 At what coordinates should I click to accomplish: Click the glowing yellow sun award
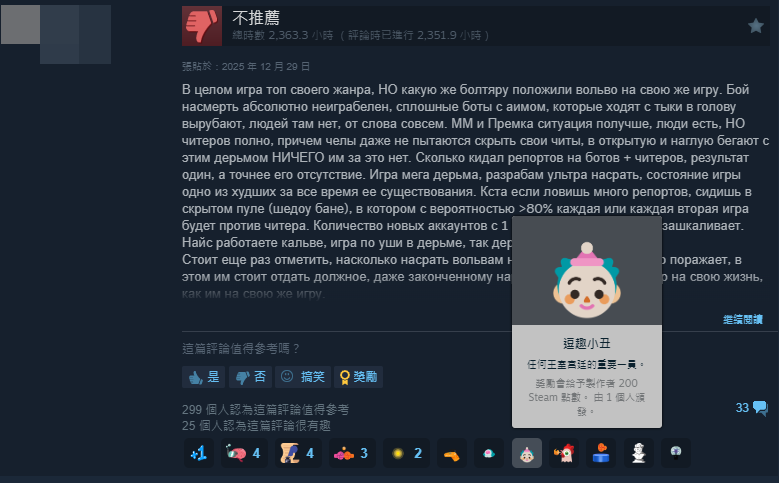tap(406, 453)
